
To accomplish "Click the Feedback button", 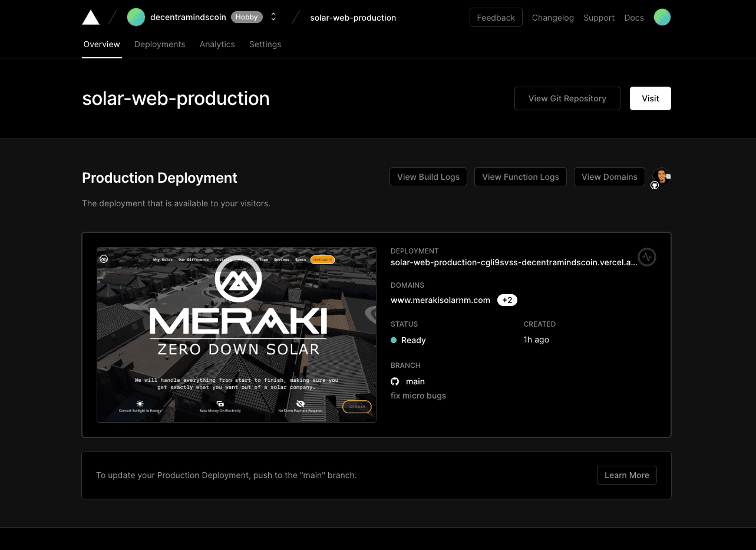I will pyautogui.click(x=496, y=18).
